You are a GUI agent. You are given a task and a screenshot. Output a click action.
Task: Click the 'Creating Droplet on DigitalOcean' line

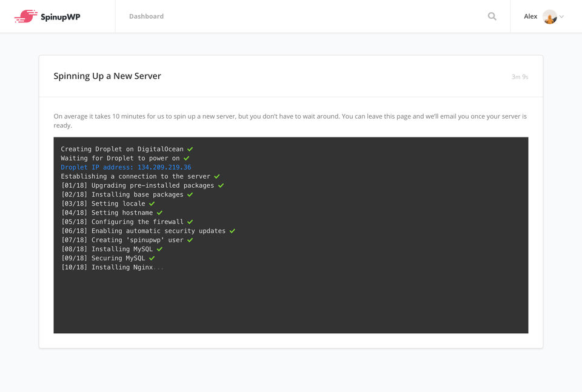(x=127, y=149)
